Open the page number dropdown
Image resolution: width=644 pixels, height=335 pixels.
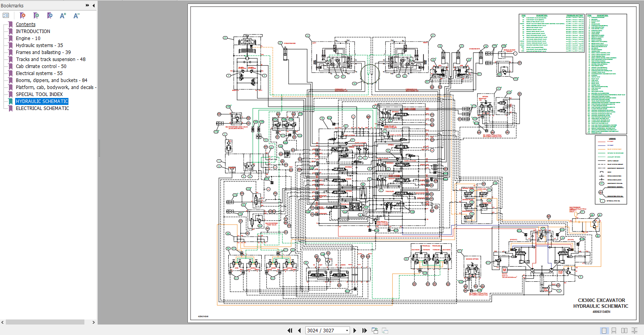tap(347, 330)
